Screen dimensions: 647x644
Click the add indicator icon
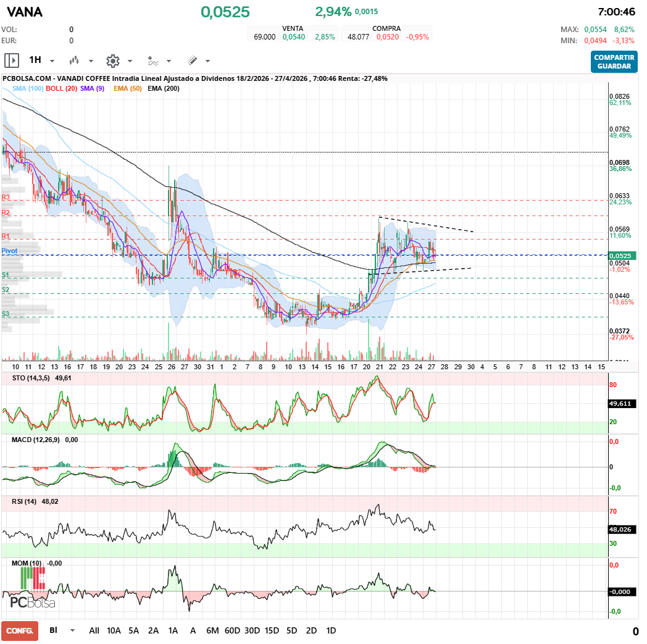pos(152,61)
